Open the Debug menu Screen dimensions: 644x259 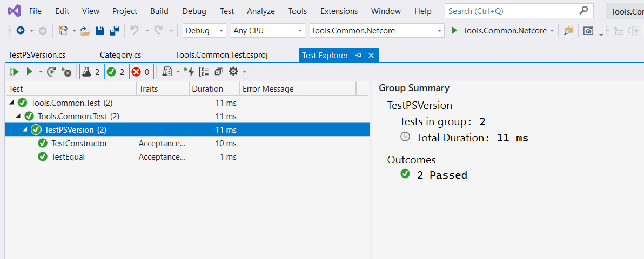pyautogui.click(x=194, y=11)
